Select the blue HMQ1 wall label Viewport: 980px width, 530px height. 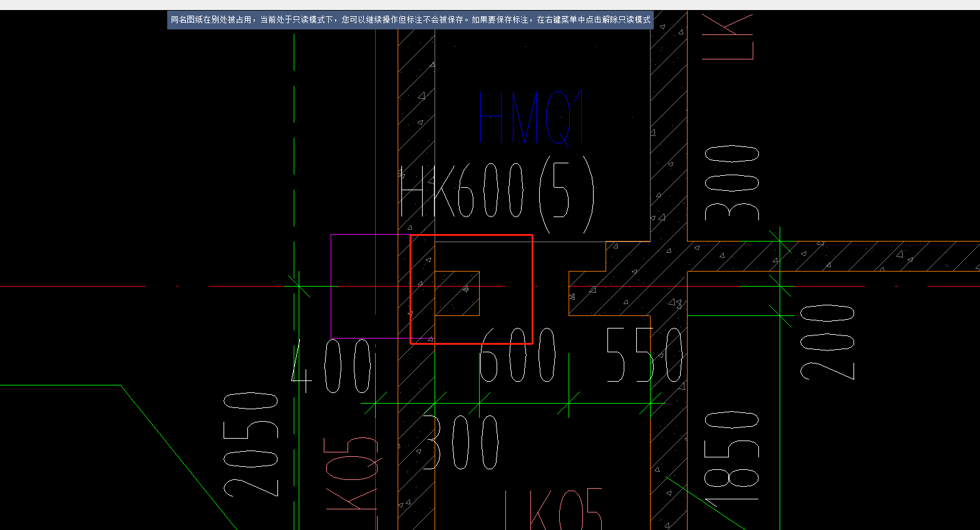tap(532, 118)
